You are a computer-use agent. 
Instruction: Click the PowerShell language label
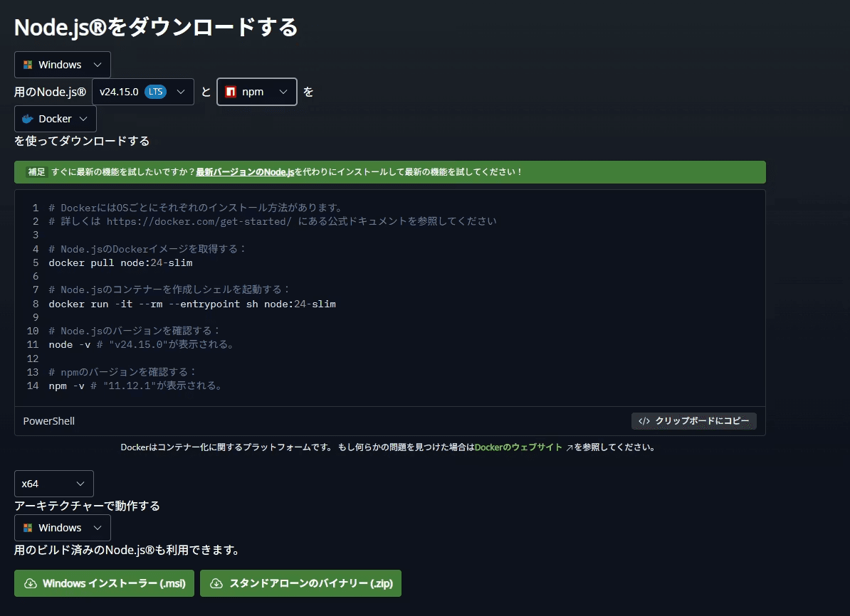point(49,421)
